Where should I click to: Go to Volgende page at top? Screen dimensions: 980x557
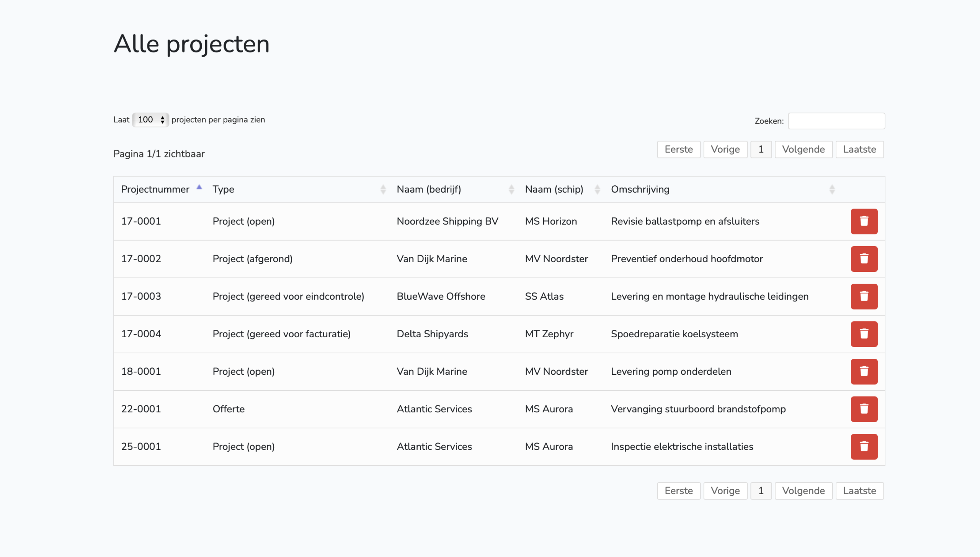point(803,149)
